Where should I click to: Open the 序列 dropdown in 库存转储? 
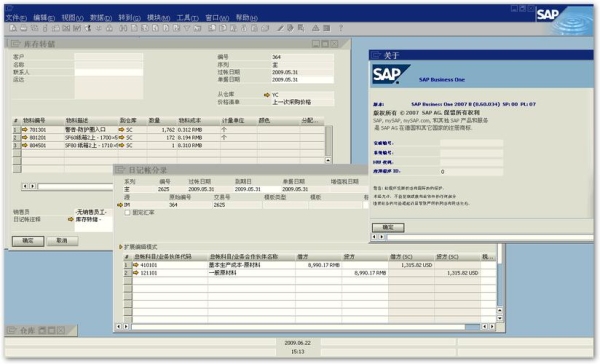click(302, 65)
